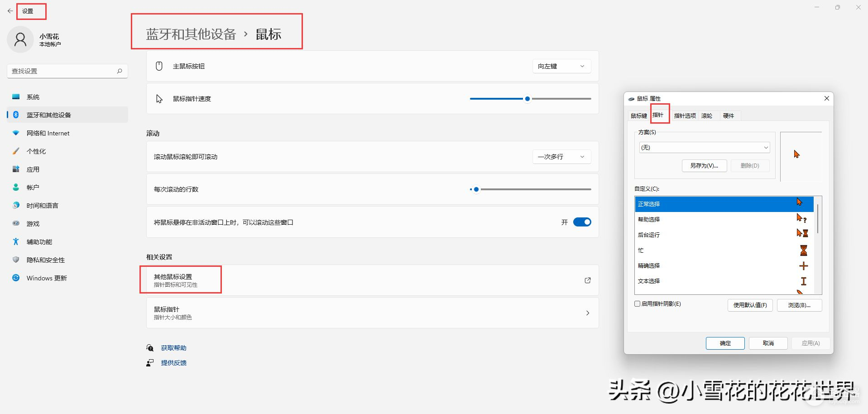This screenshot has height=414, width=868.
Task: Click the 忙 hourglass cursor icon
Action: [804, 250]
